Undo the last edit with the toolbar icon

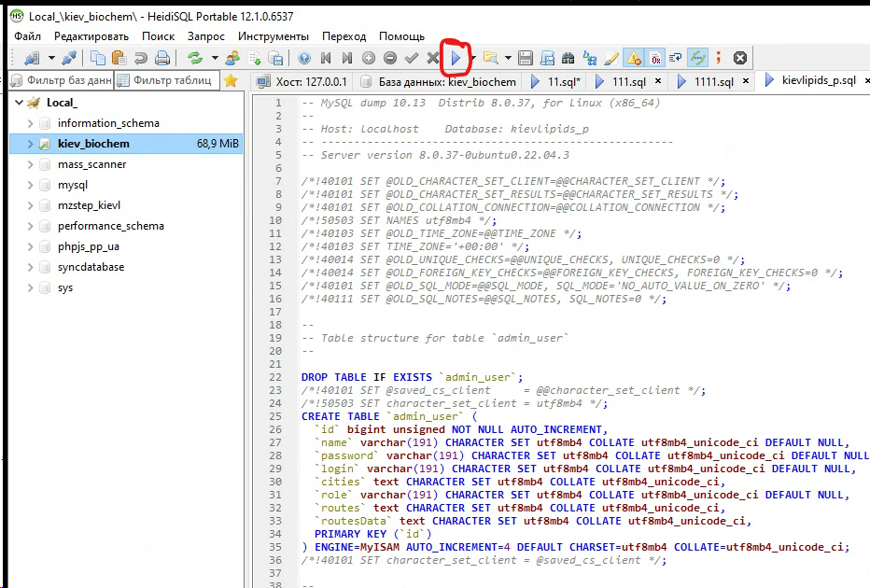140,57
